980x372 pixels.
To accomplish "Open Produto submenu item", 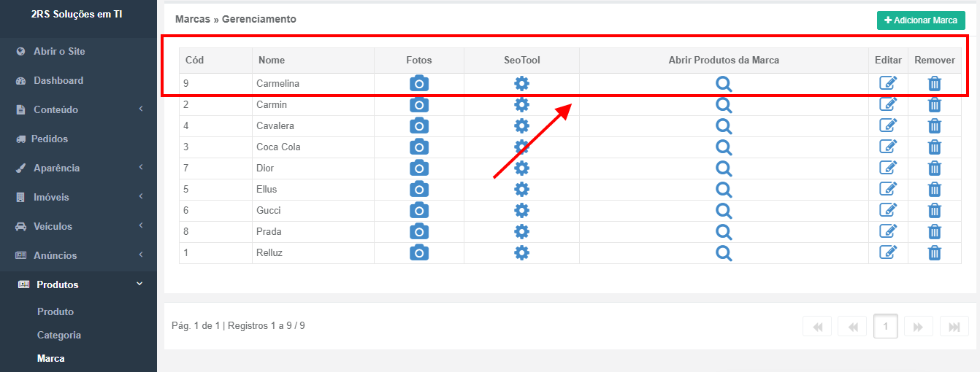I will click(55, 311).
